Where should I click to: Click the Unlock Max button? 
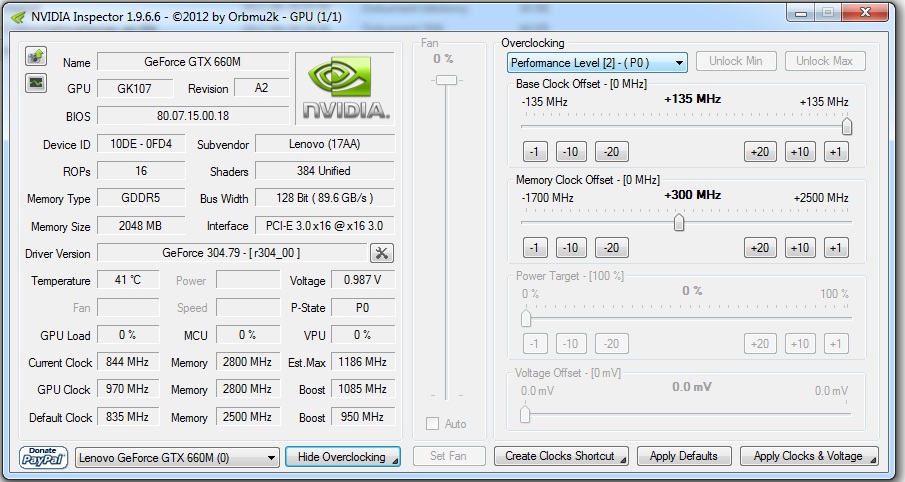825,61
